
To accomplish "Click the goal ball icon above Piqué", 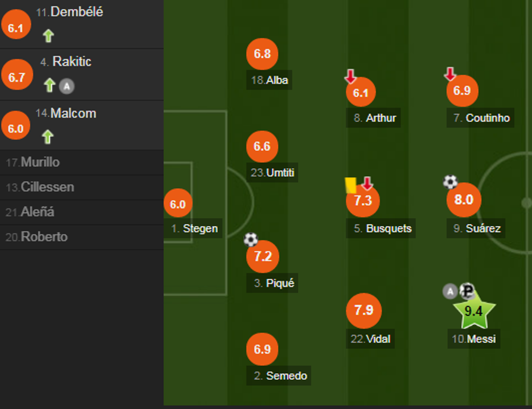I will (250, 239).
